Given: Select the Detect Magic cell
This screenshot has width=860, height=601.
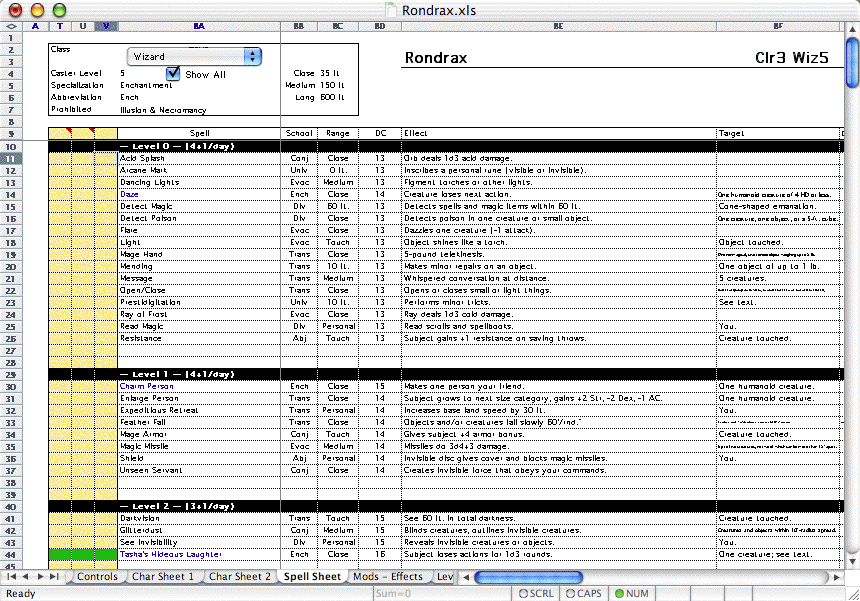Looking at the screenshot, I should [199, 206].
